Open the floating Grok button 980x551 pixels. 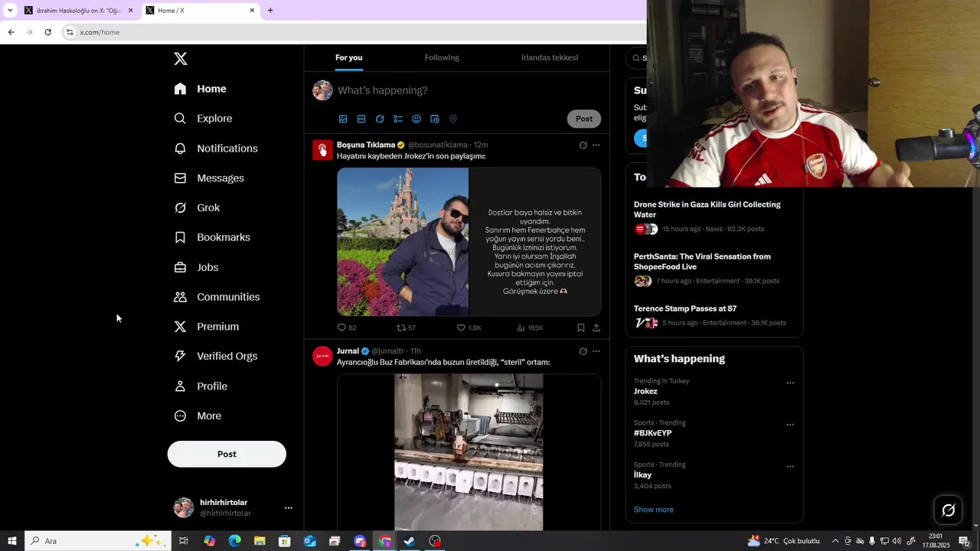[948, 510]
